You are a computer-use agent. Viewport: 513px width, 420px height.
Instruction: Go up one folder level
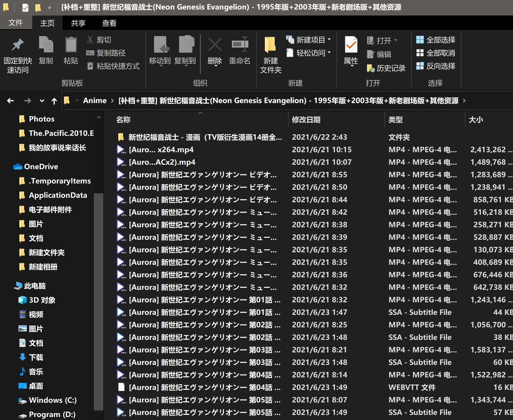[54, 101]
